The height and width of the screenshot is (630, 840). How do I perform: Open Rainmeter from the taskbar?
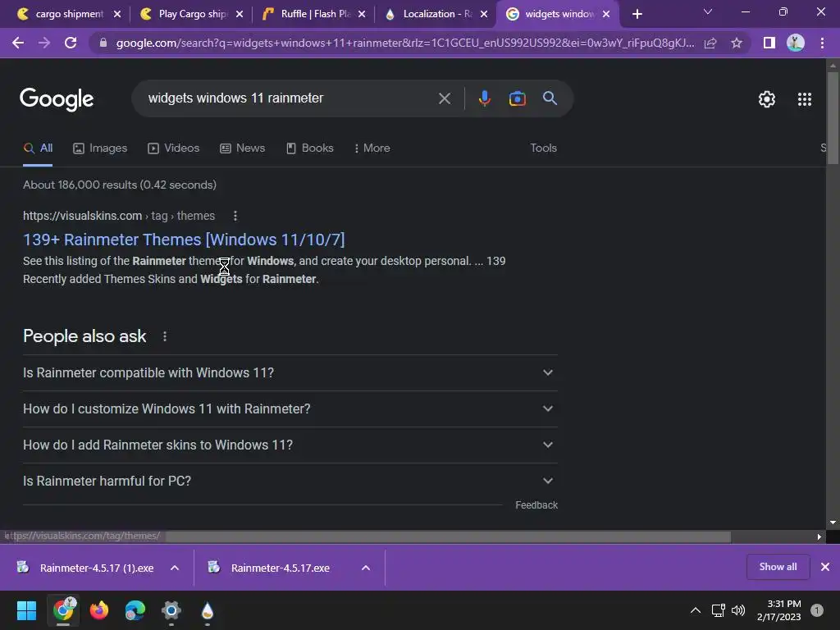click(208, 610)
